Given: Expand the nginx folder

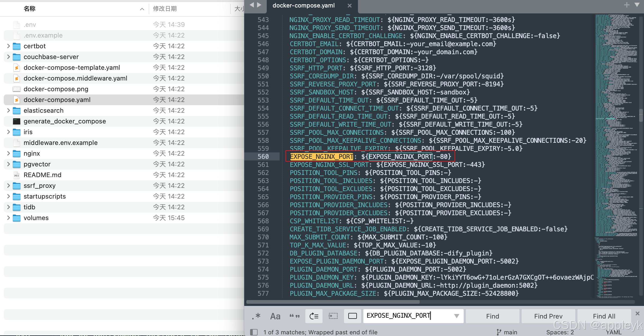Looking at the screenshot, I should (8, 153).
